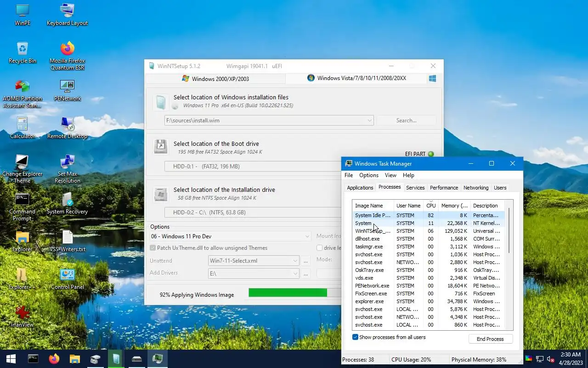Click the HDD-0:1 boot drive field

(253, 167)
